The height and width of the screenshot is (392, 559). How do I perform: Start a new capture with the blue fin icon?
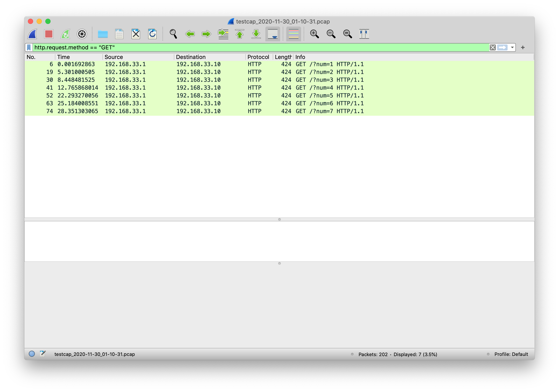tap(32, 34)
